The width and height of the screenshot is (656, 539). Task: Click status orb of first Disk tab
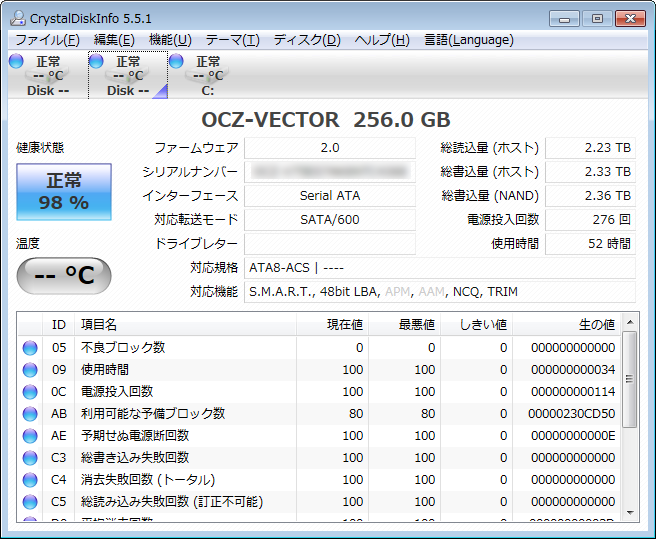click(x=15, y=62)
